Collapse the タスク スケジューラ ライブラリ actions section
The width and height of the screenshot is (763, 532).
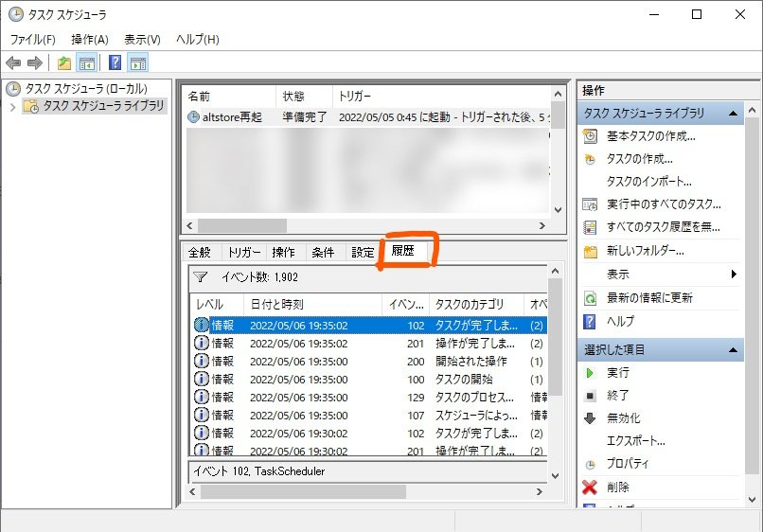pos(733,114)
